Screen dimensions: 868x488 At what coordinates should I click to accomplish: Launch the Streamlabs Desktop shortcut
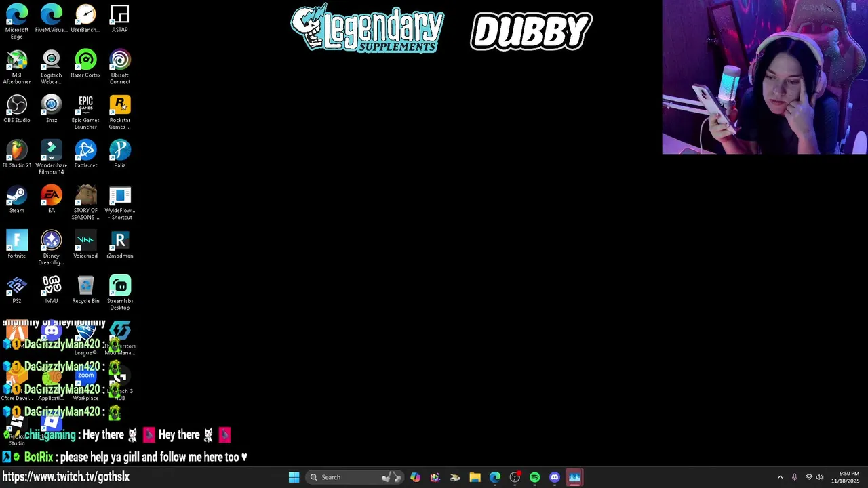coord(120,293)
